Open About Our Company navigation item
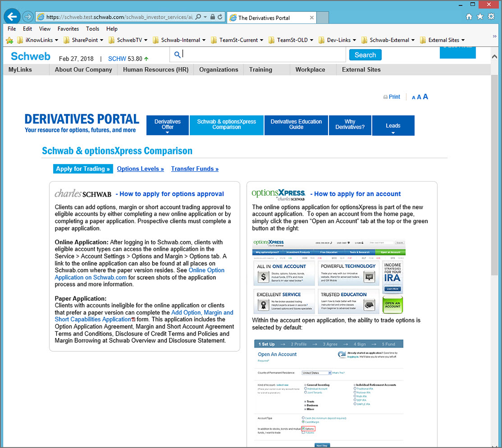Viewport: 502px width, 448px height. [x=83, y=69]
